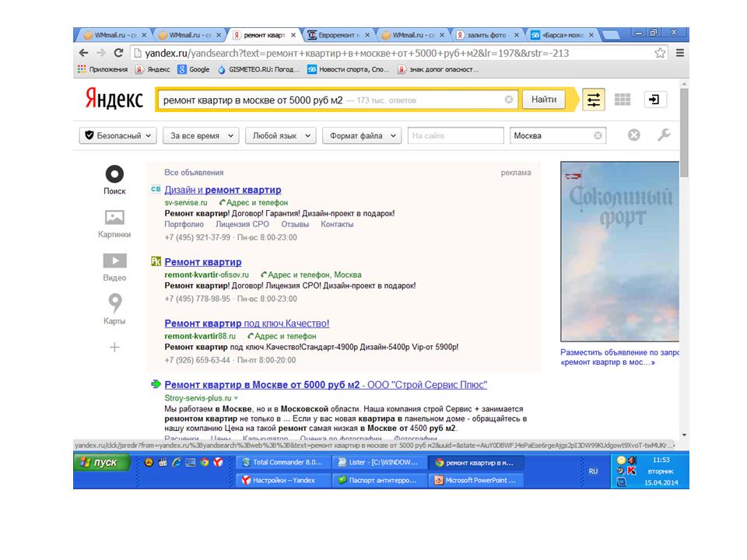Open Microsoft PowerPoint in taskbar
This screenshot has height=560, width=747.
point(475,480)
